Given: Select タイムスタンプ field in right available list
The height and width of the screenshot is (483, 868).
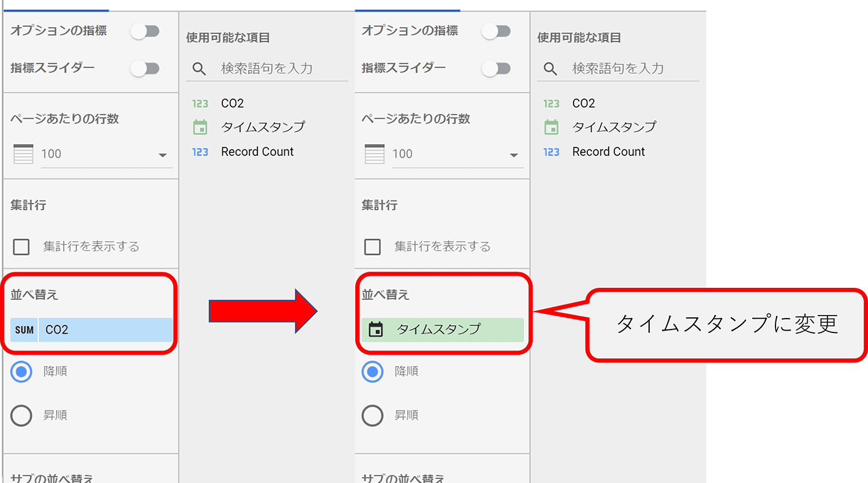Looking at the screenshot, I should coord(615,127).
